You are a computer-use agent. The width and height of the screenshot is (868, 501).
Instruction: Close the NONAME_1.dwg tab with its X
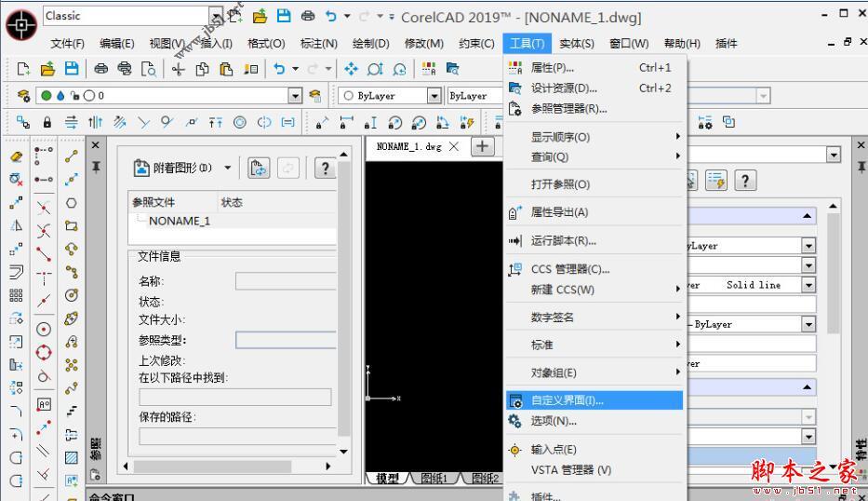(x=454, y=146)
